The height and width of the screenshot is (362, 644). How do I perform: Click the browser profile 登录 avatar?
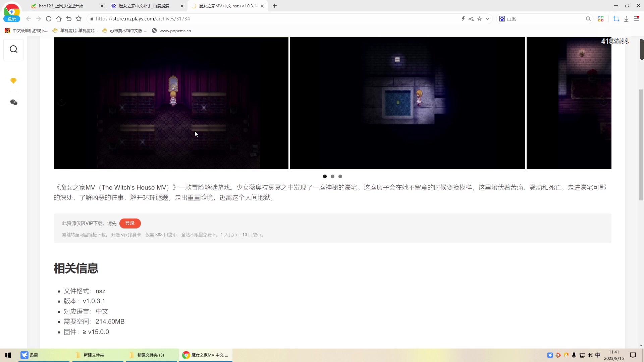(12, 13)
